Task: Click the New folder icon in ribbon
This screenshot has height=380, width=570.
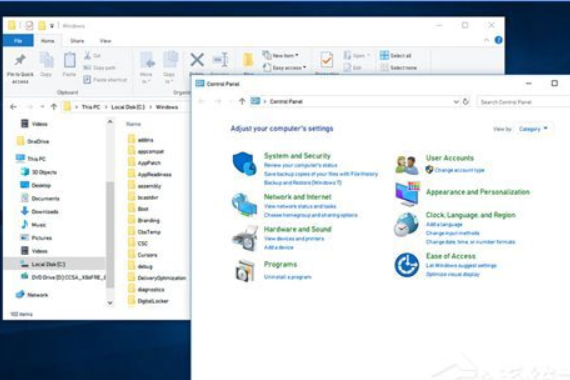Action: point(248,60)
